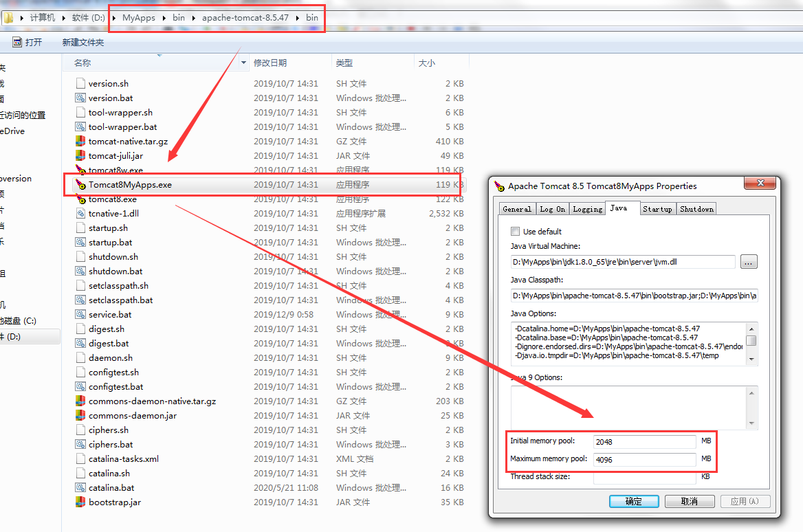Expand the breadcrumb arrow after MyApps
803x532 pixels.
click(x=164, y=18)
